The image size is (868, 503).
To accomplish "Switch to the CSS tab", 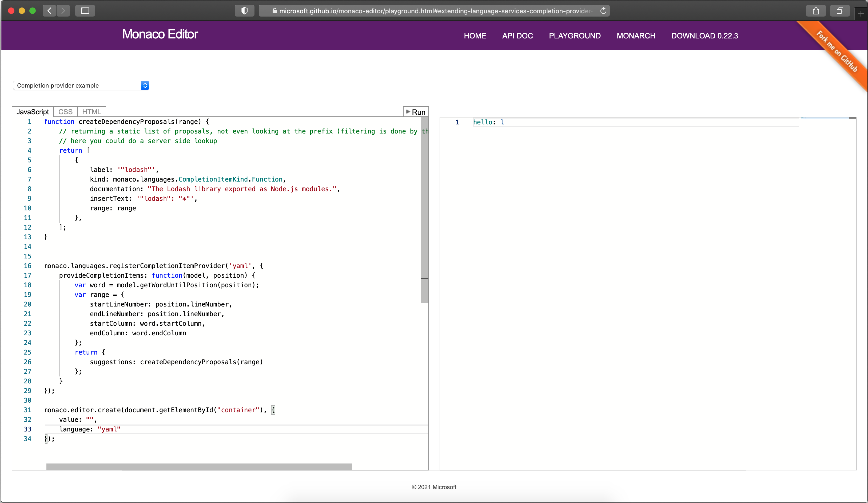I will click(65, 112).
